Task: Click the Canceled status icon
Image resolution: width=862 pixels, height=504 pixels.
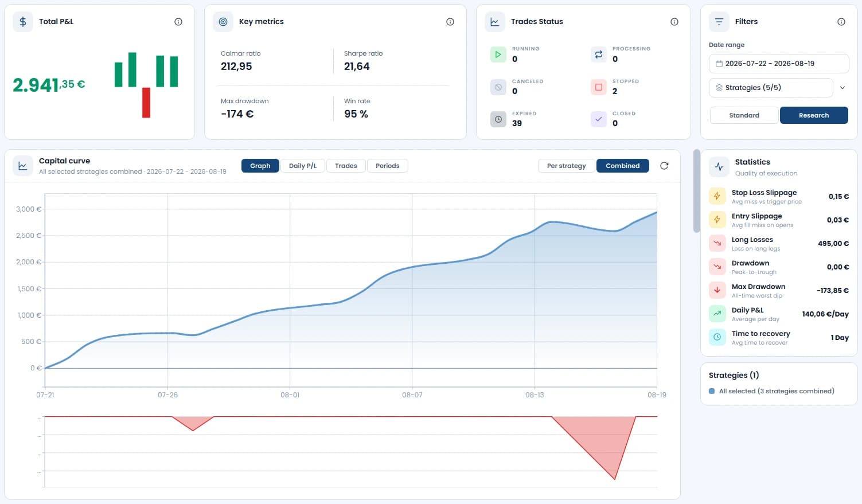Action: coord(498,87)
